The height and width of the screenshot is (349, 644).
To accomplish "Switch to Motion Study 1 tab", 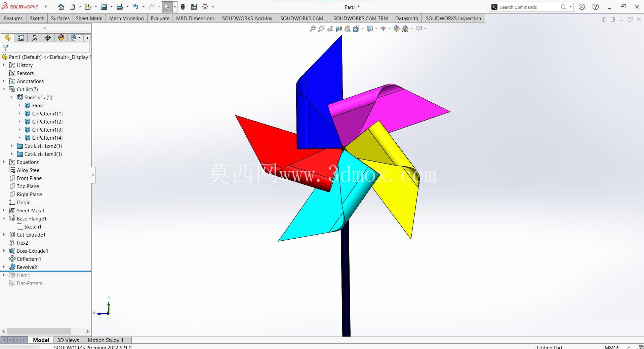I will [106, 340].
